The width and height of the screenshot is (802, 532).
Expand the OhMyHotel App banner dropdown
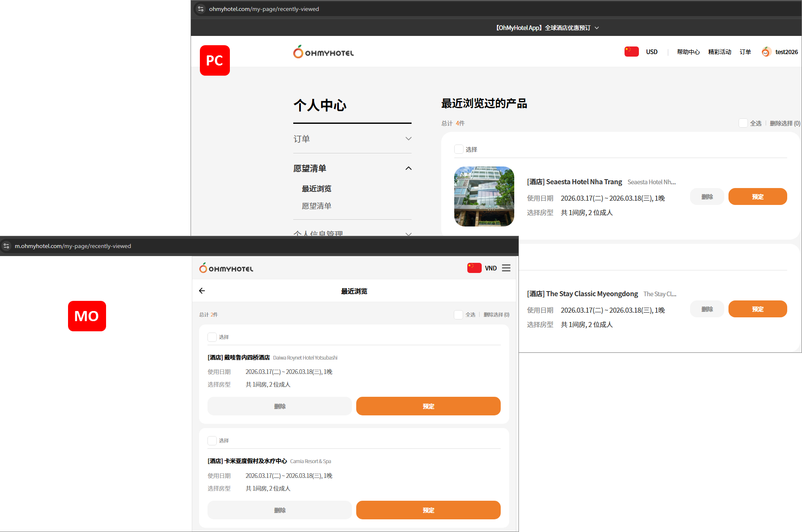click(x=597, y=28)
